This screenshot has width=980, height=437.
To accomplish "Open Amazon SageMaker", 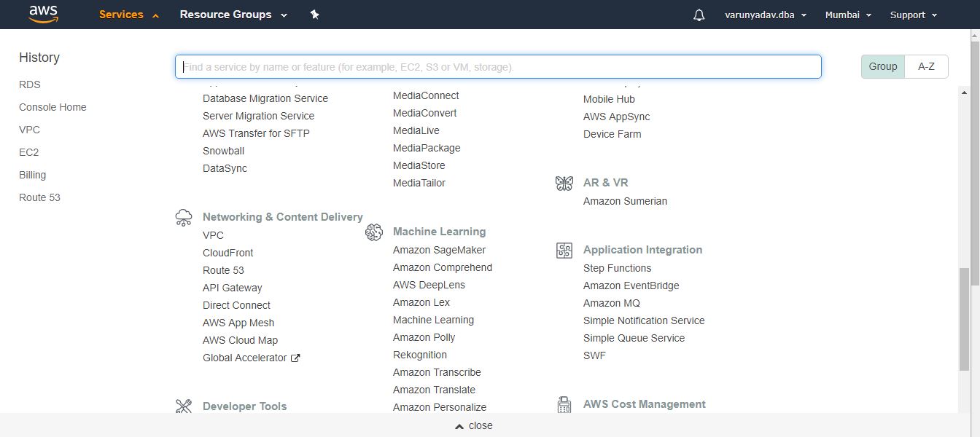I will click(x=439, y=250).
